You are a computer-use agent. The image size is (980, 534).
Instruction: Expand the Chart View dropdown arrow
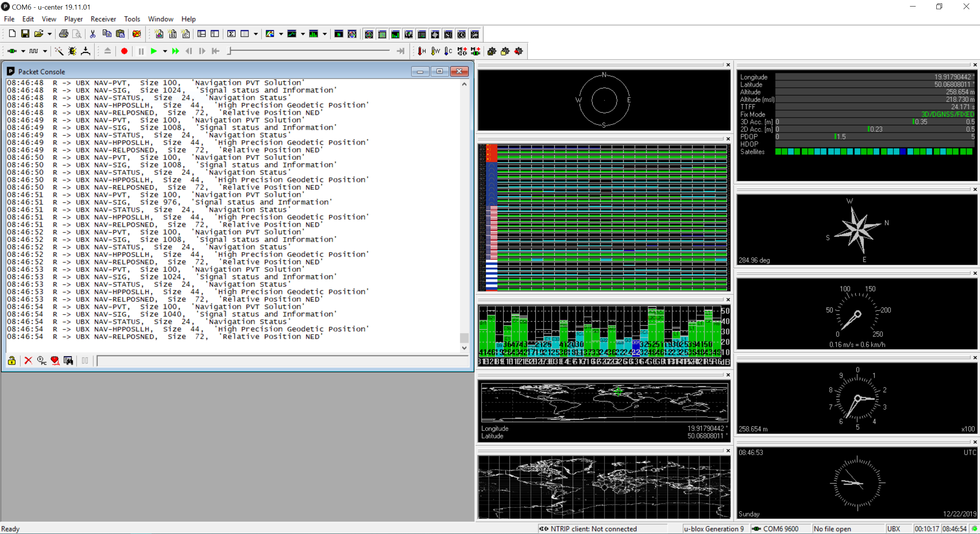coord(302,34)
